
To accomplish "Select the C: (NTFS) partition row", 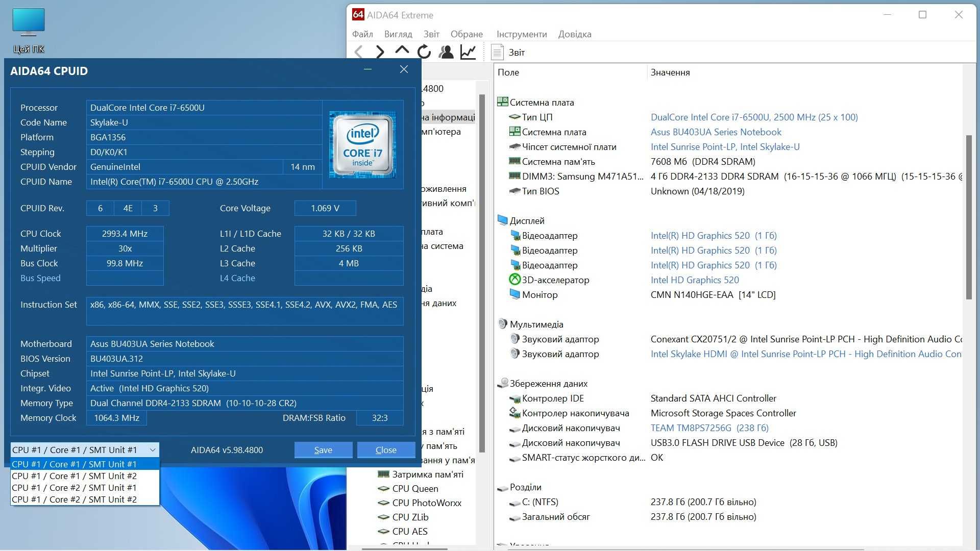I will (632, 502).
